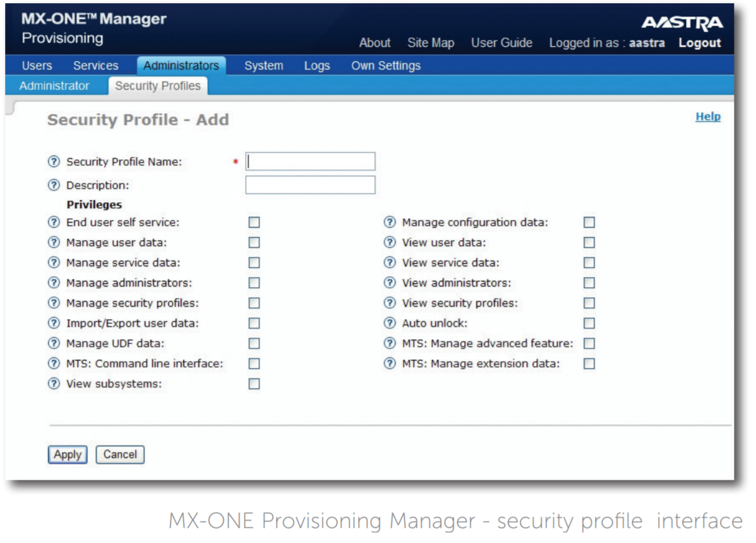The image size is (756, 543).
Task: Open the Users section
Action: click(x=35, y=65)
